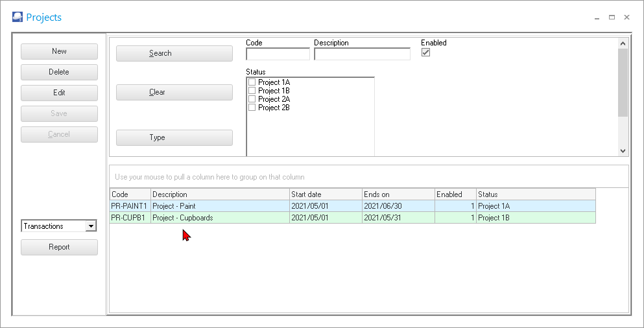The height and width of the screenshot is (328, 644).
Task: Click the New button
Action: click(x=59, y=51)
